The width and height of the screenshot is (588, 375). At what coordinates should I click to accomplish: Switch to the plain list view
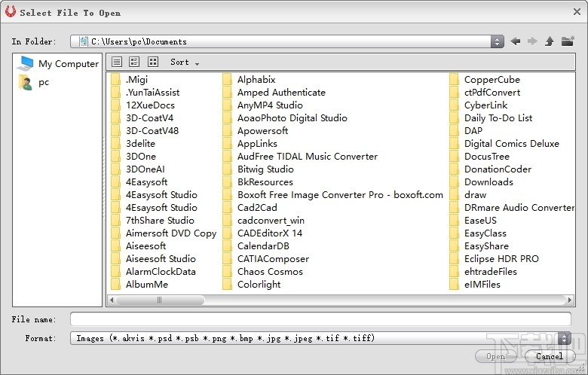pos(117,62)
